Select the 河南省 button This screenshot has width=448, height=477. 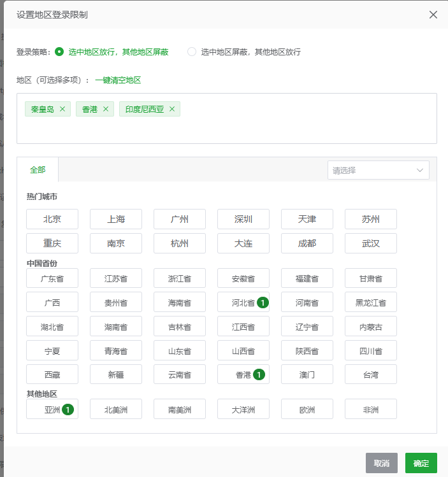click(x=307, y=302)
